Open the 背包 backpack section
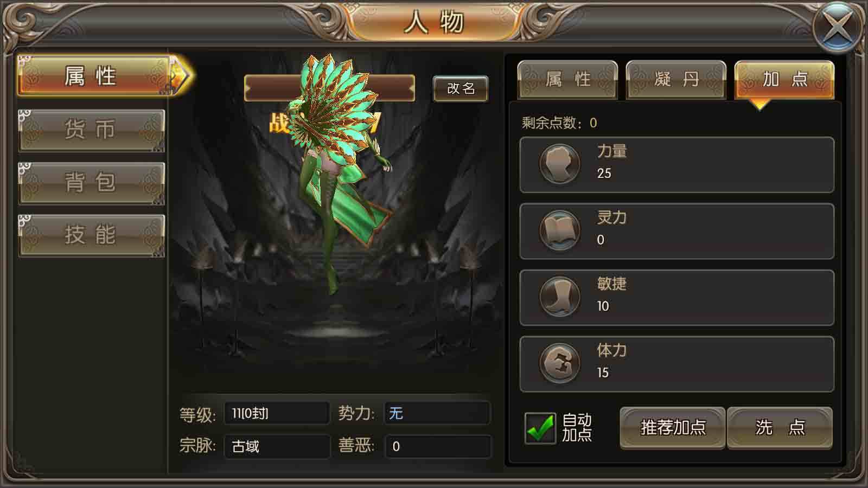The height and width of the screenshot is (488, 868). (x=91, y=183)
